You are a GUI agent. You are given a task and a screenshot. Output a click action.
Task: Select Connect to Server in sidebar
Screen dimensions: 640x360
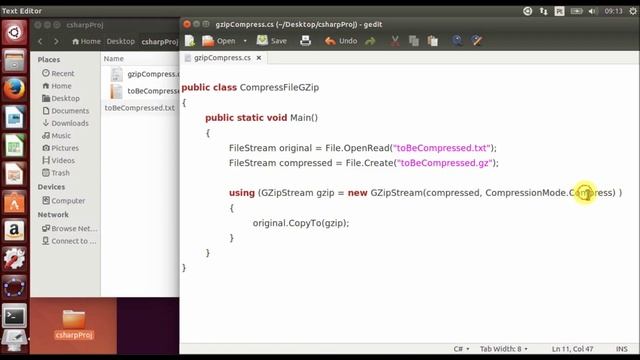tap(69, 241)
